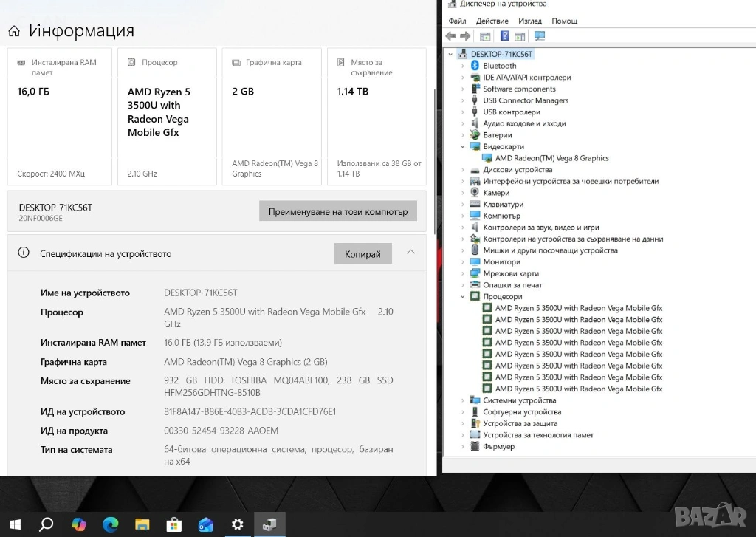756x537 pixels.
Task: Collapse the Видеокарти tree node
Action: pyautogui.click(x=463, y=147)
